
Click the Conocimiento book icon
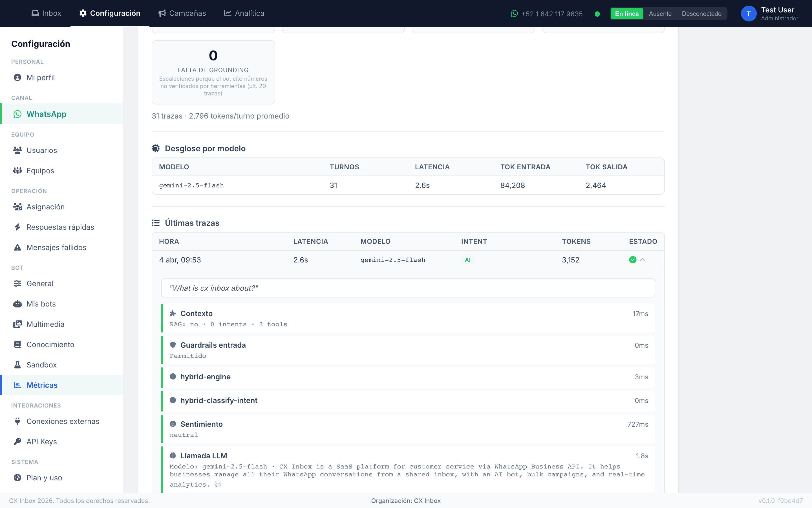pyautogui.click(x=17, y=344)
